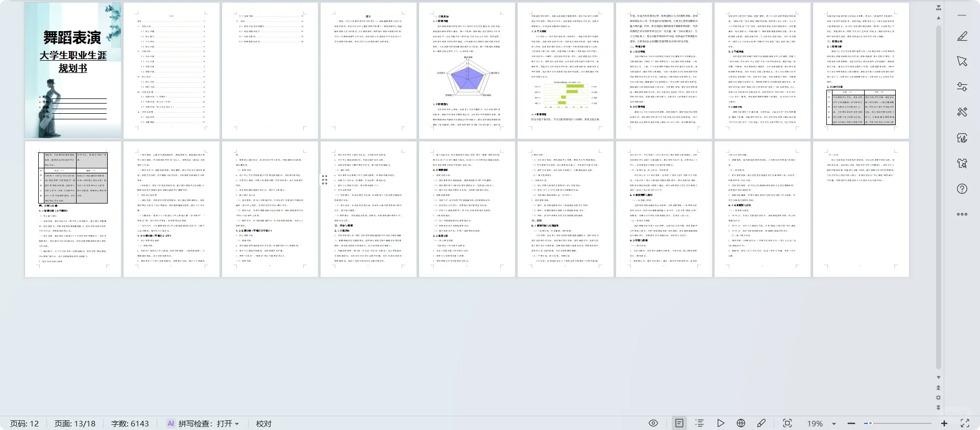The height and width of the screenshot is (430, 980).
Task: Open the spell check 拼写检查 dropdown
Action: tap(209, 424)
